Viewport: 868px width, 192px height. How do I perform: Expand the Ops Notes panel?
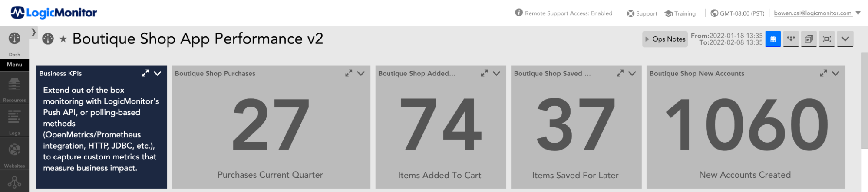pyautogui.click(x=665, y=39)
